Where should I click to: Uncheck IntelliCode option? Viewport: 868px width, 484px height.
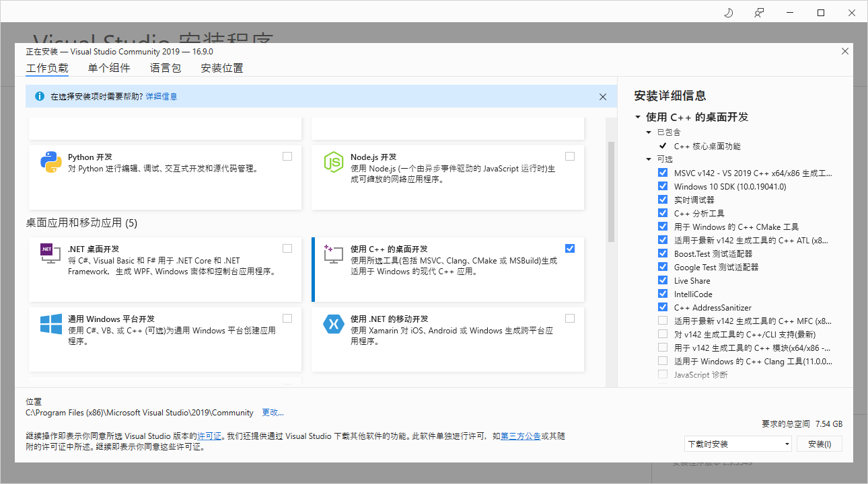[663, 294]
